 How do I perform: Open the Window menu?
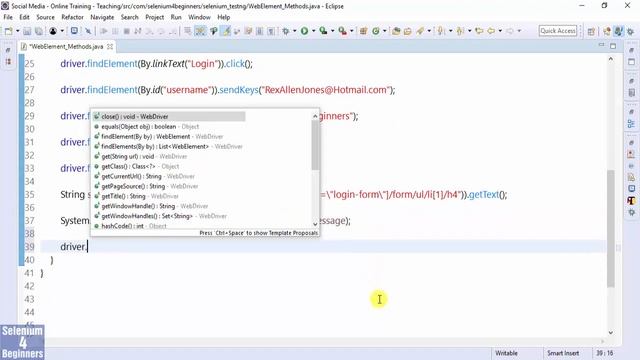(199, 17)
